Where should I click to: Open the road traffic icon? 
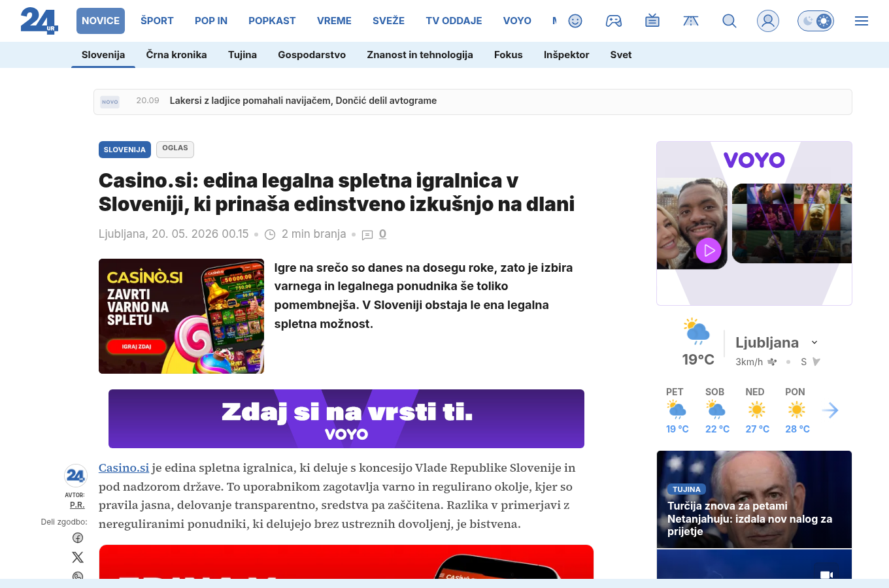click(x=691, y=21)
